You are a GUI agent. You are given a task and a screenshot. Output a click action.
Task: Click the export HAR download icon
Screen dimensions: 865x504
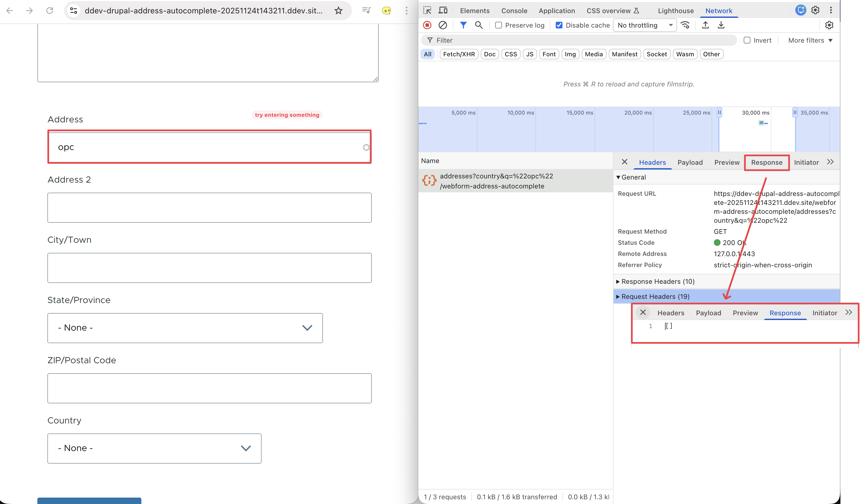721,25
